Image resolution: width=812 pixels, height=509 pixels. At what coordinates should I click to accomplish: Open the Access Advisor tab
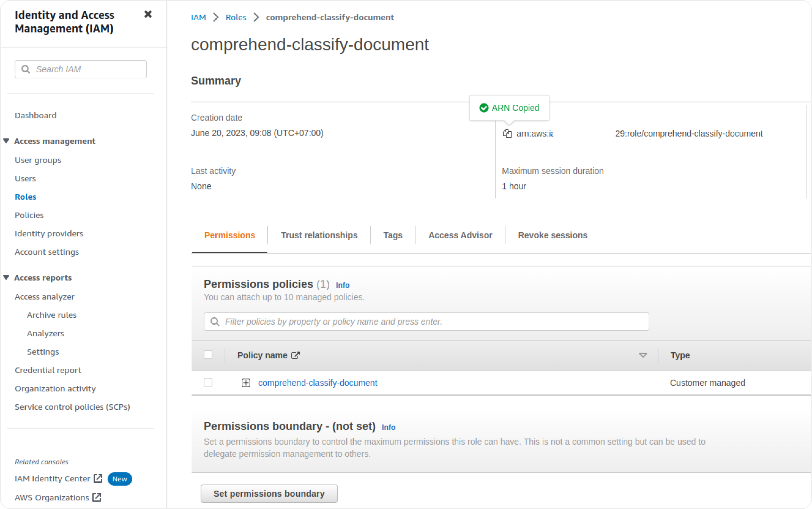[x=460, y=235]
